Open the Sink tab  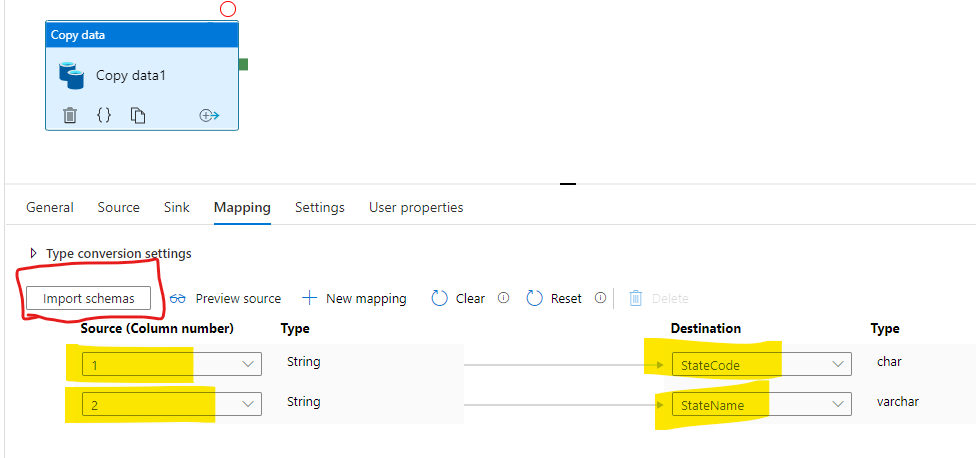point(177,207)
